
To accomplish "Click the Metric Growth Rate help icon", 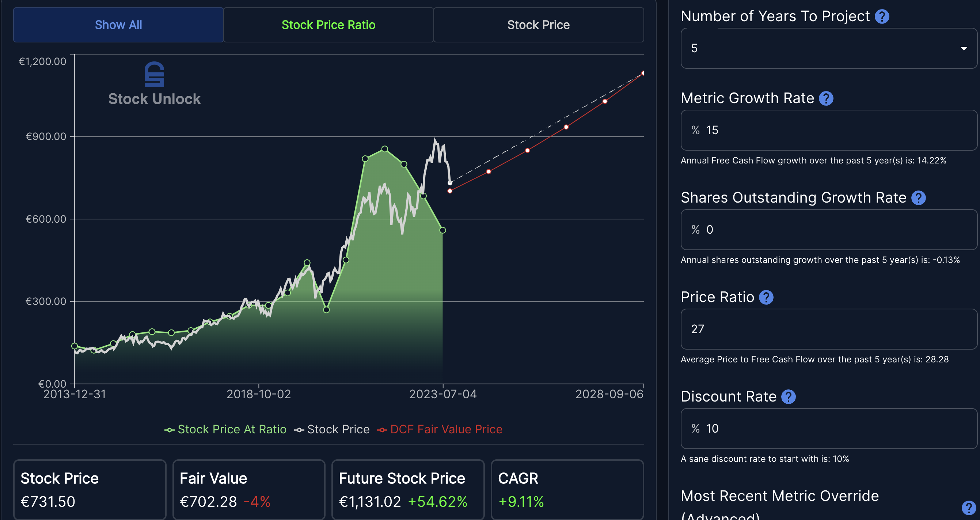I will 826,99.
